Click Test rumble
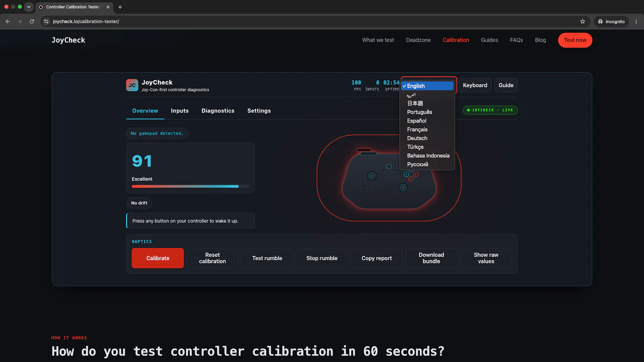This screenshot has height=362, width=644. [267, 258]
